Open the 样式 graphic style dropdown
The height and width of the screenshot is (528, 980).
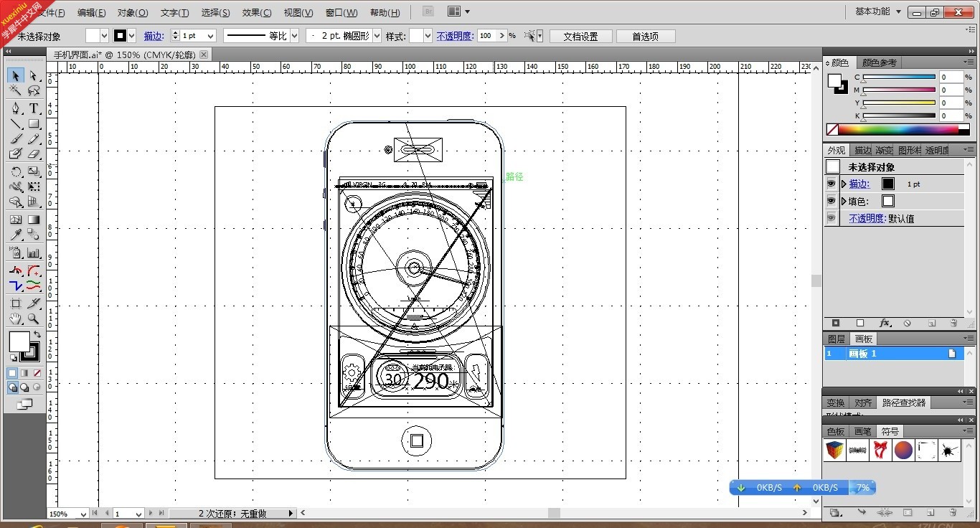point(428,36)
